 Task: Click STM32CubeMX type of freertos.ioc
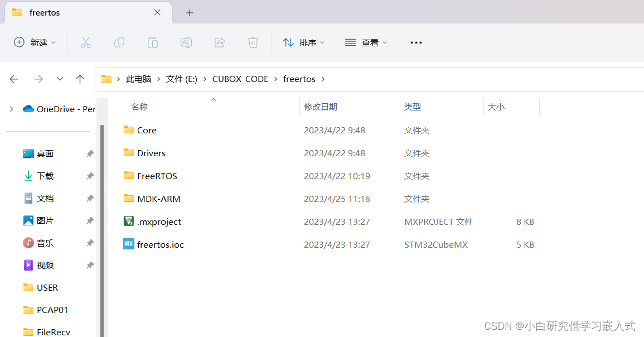[436, 244]
